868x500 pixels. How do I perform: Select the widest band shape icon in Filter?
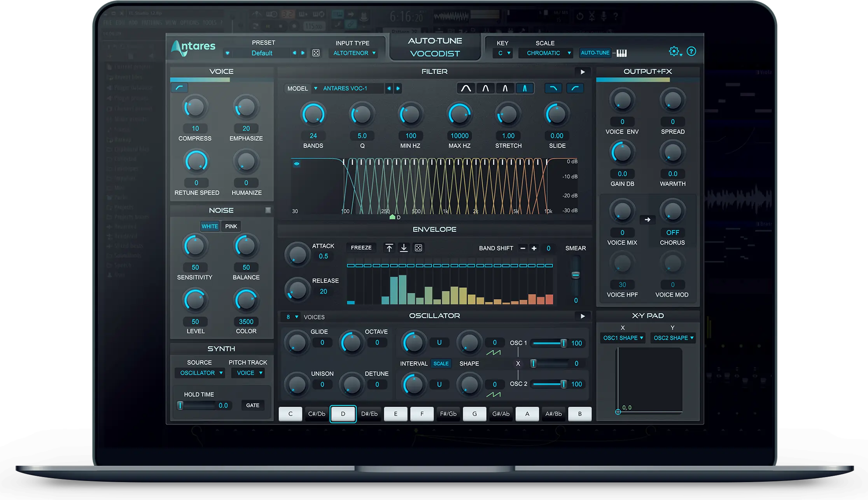[465, 88]
